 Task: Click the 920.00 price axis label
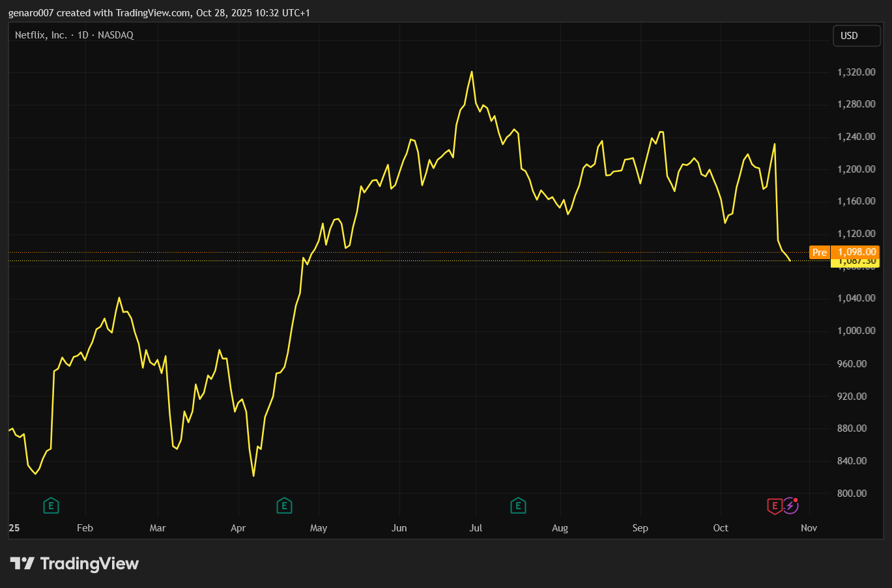click(x=852, y=396)
